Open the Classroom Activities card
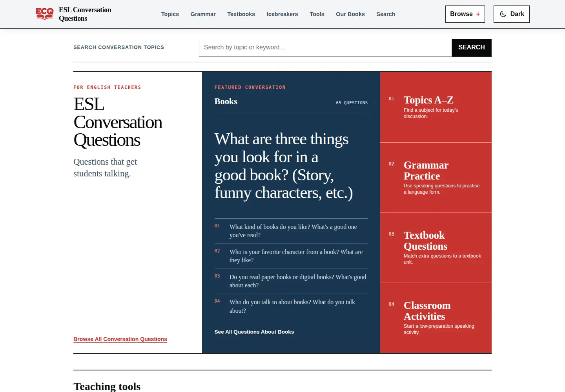This screenshot has width=565, height=392. point(436,318)
